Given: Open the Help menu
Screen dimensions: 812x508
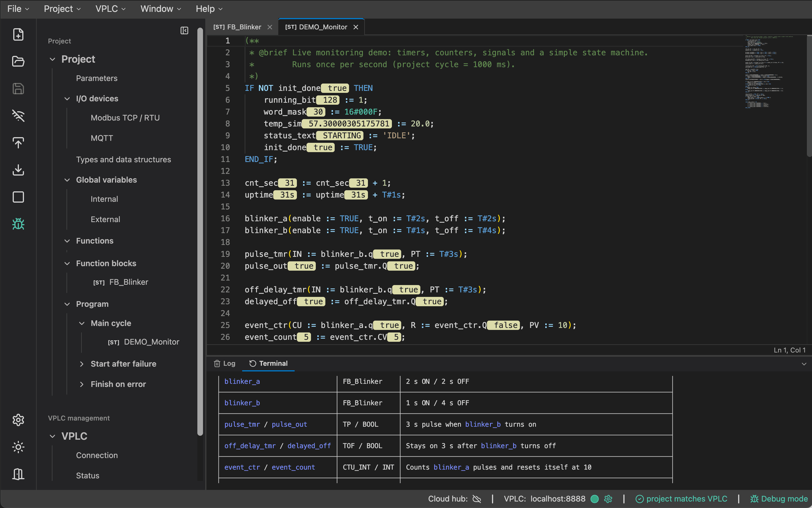Looking at the screenshot, I should pos(209,9).
